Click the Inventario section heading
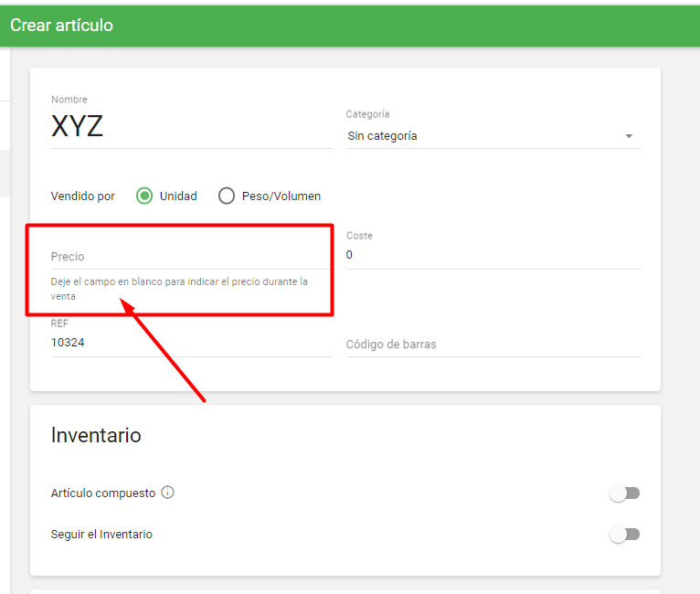The image size is (700, 594). click(96, 435)
